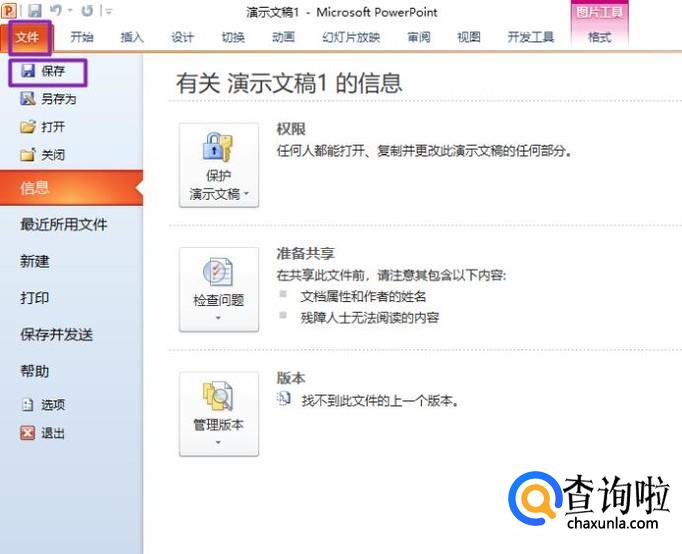Click the text 残障人士无法阅读的内容
Screen dimensions: 682x554
click(370, 317)
